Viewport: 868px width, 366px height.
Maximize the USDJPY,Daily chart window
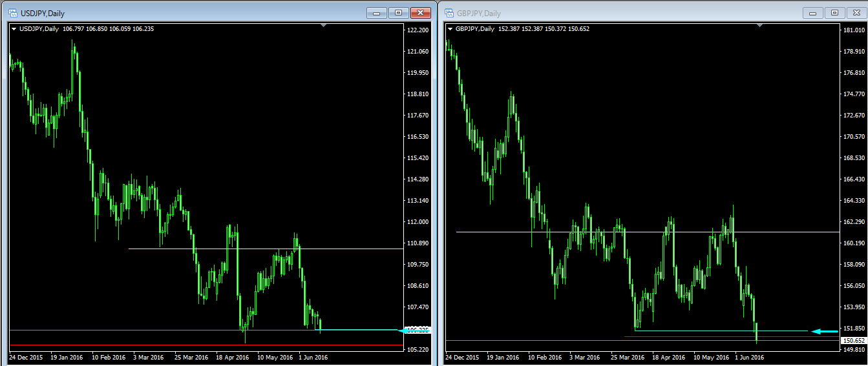(x=398, y=13)
